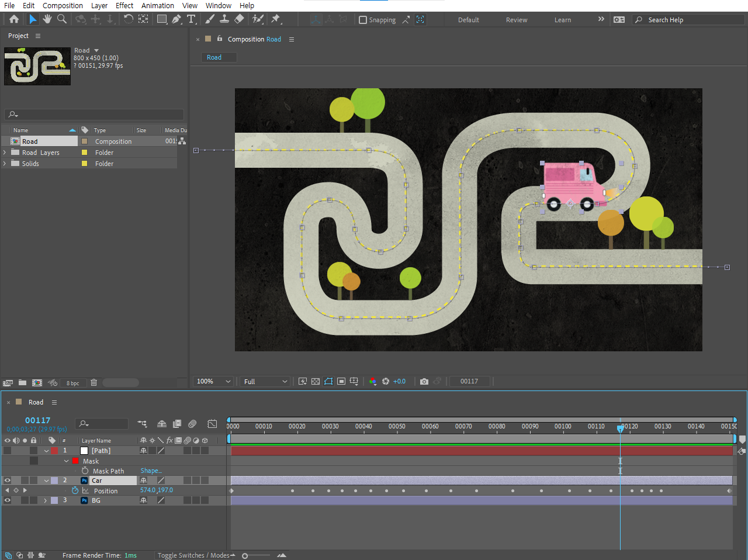Screen dimensions: 748x560
Task: Click the red Mask color swatch
Action: [75, 461]
